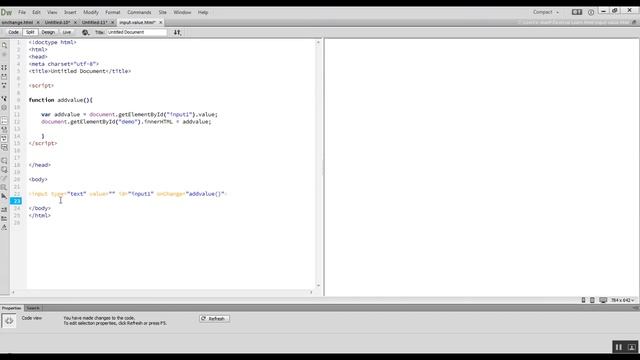Click the Collapse Full Tag icon
640x360 pixels.
tap(4, 67)
